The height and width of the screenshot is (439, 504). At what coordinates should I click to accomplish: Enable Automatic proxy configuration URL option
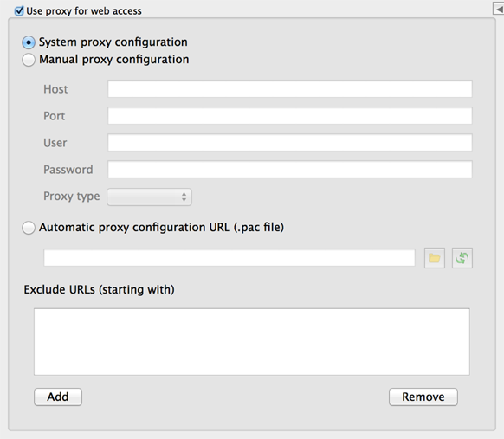[x=29, y=228]
